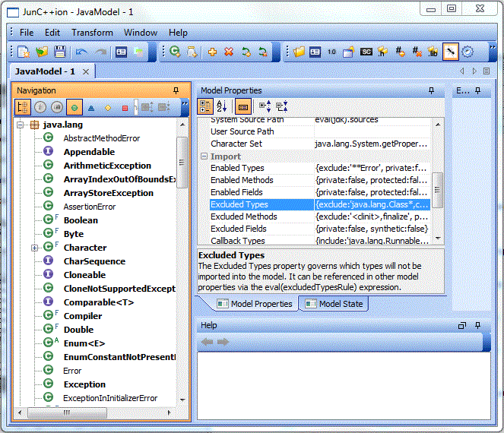
Task: Toggle the description pane button in Model Properties
Action: [243, 106]
